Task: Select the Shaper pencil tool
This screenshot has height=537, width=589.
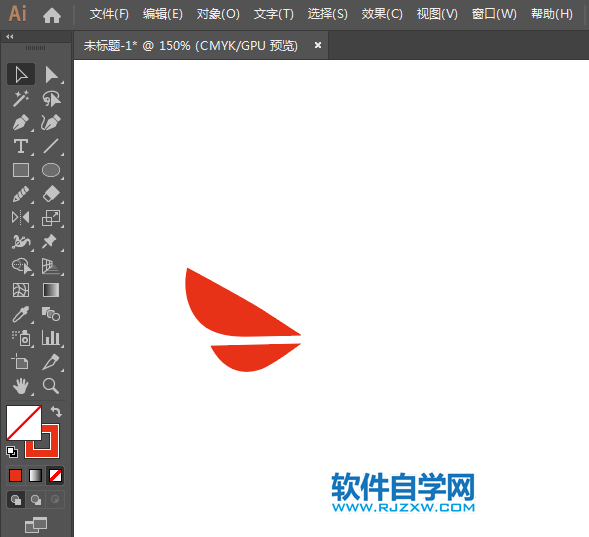Action: click(x=21, y=194)
